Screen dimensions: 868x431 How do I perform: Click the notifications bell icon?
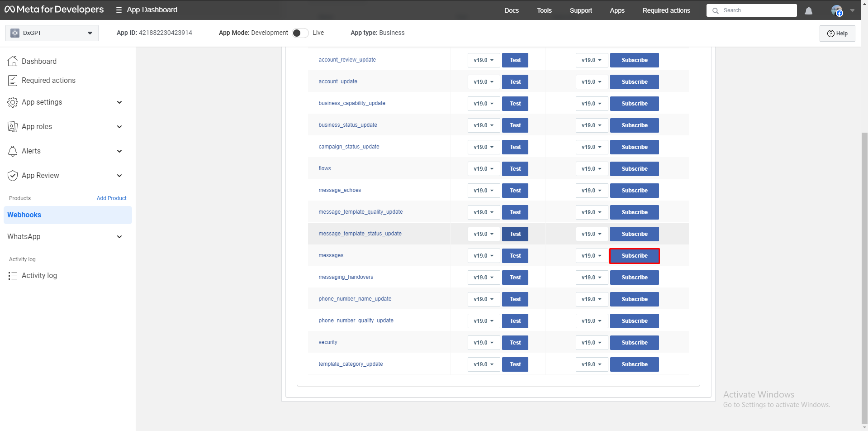808,10
